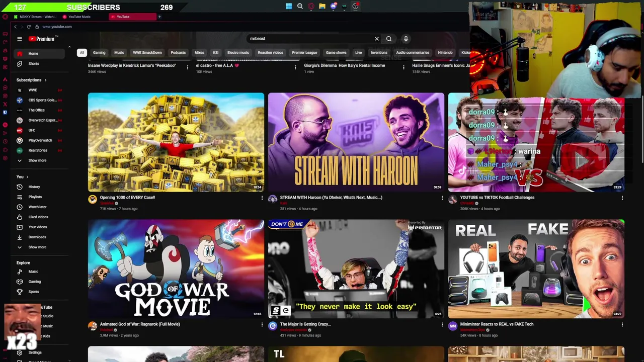Open Opera GX icon on taskbar
This screenshot has height=362, width=644.
(311, 7)
